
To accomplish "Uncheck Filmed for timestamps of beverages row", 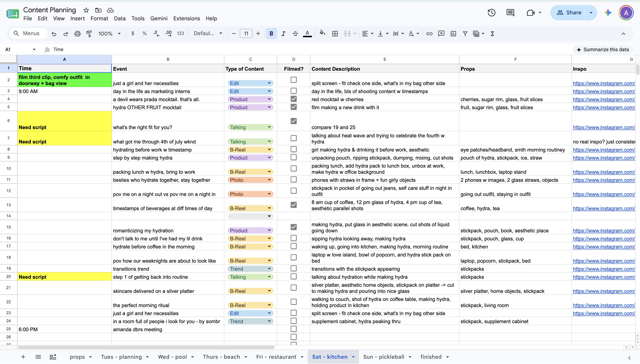I will pyautogui.click(x=294, y=205).
